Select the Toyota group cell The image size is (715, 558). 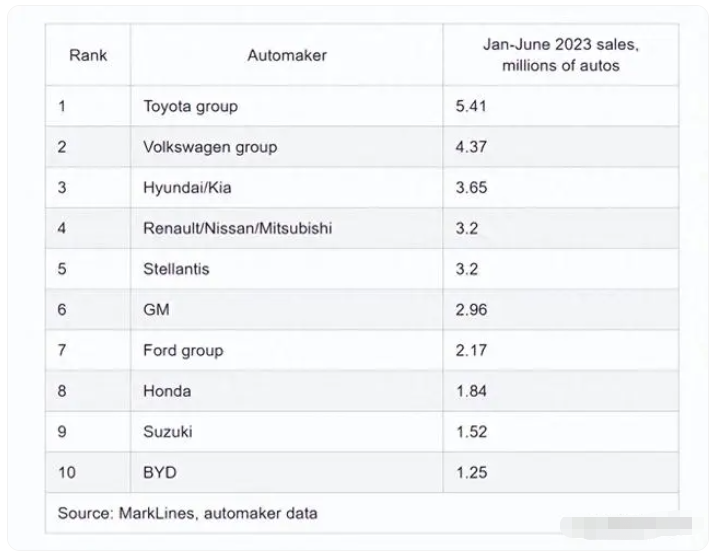point(191,106)
